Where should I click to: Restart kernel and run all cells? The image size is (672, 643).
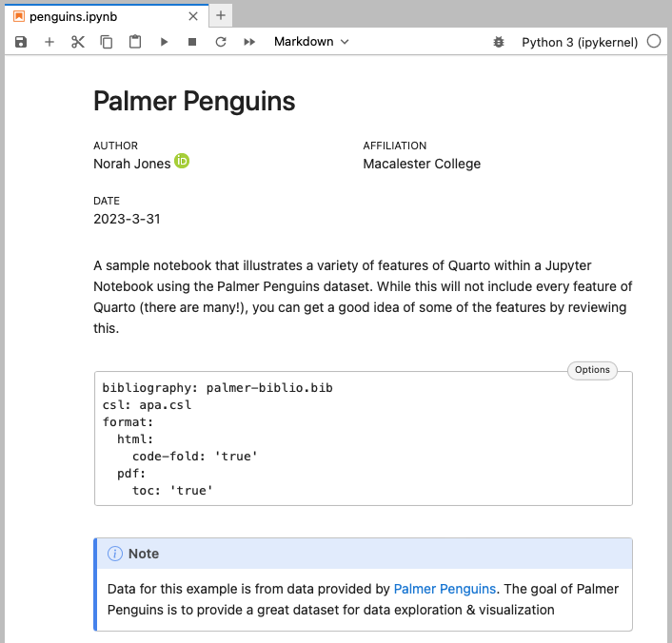click(249, 42)
